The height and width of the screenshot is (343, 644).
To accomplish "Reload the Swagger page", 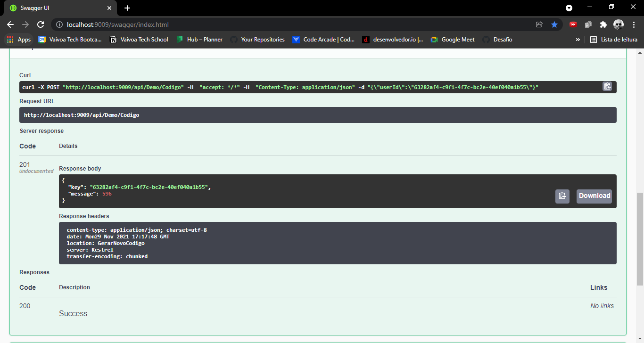I will coord(41,24).
